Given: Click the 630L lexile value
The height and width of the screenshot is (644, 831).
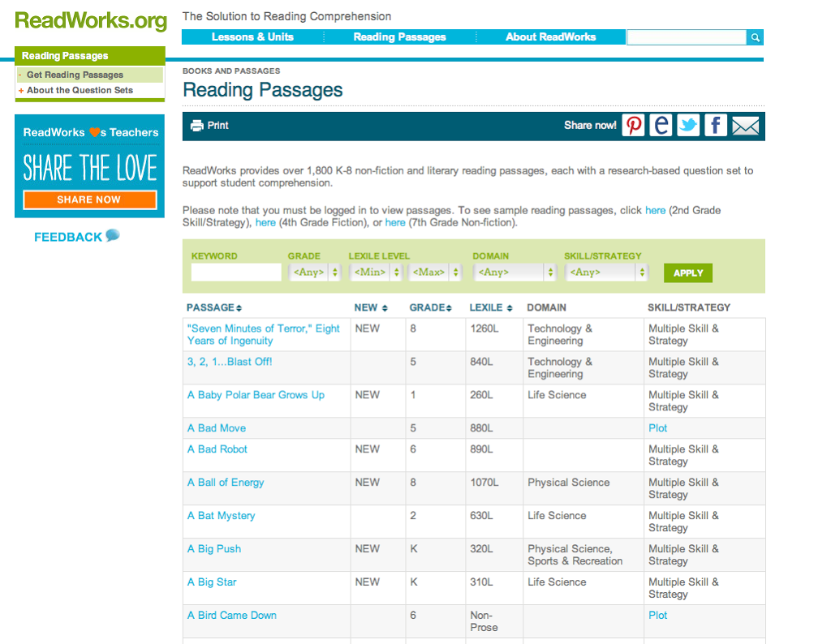Looking at the screenshot, I should pyautogui.click(x=481, y=516).
